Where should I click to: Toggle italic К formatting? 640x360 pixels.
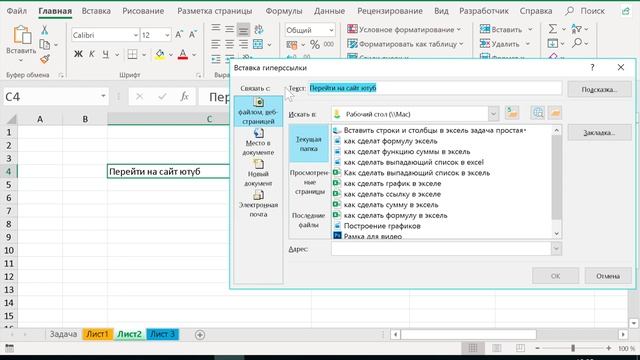coord(92,54)
